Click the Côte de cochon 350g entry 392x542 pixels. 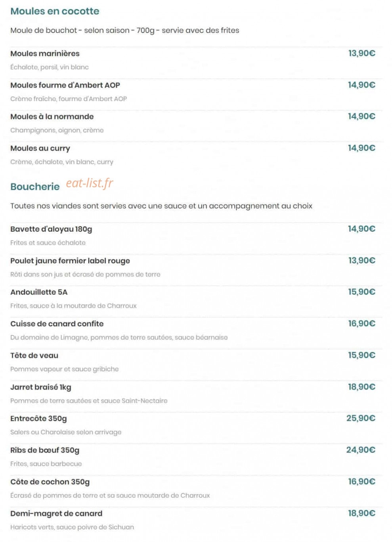click(50, 482)
